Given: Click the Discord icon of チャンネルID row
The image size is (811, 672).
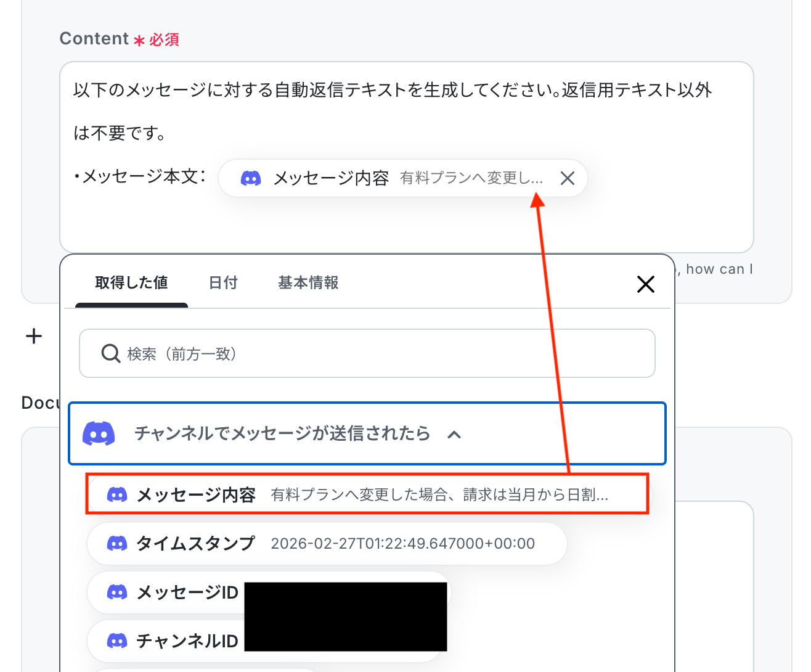Looking at the screenshot, I should pos(117,641).
